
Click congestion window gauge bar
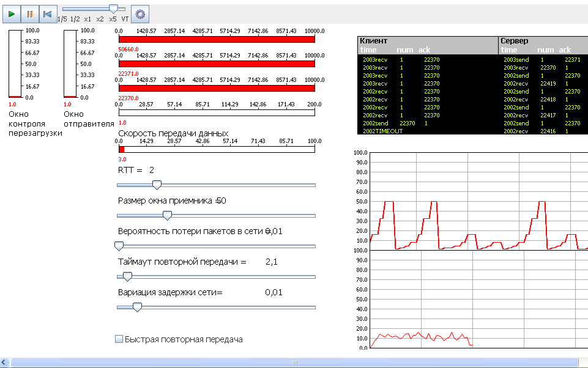tap(15, 64)
